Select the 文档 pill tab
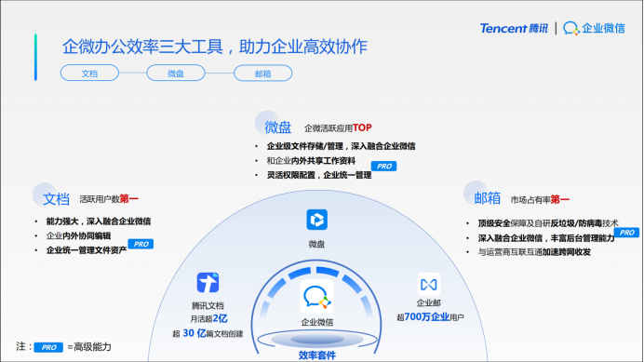 click(x=89, y=74)
